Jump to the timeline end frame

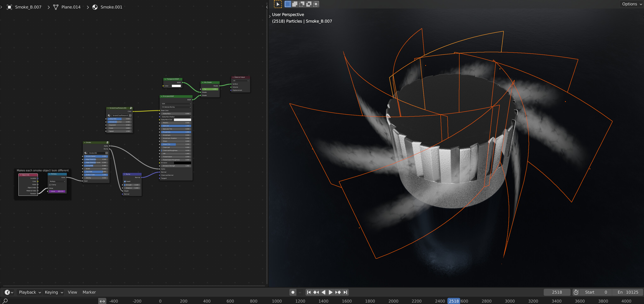[345, 292]
